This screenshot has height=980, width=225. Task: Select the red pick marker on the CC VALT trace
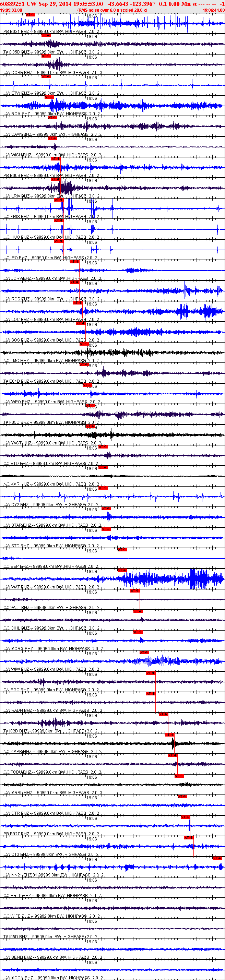[135, 590]
